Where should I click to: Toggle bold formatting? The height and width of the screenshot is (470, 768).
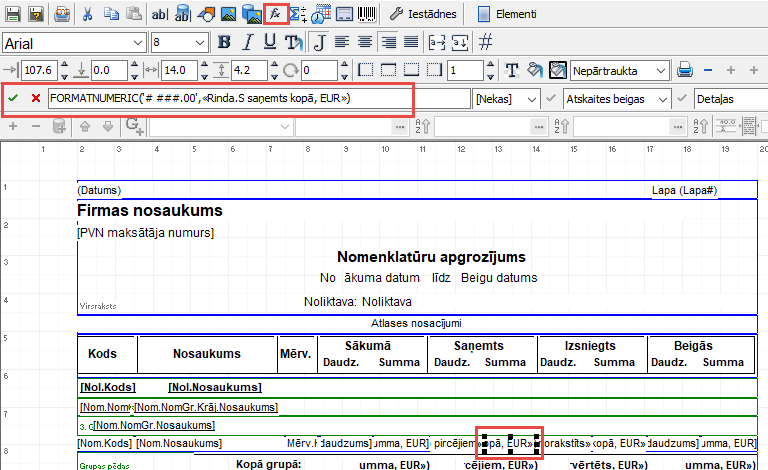224,42
